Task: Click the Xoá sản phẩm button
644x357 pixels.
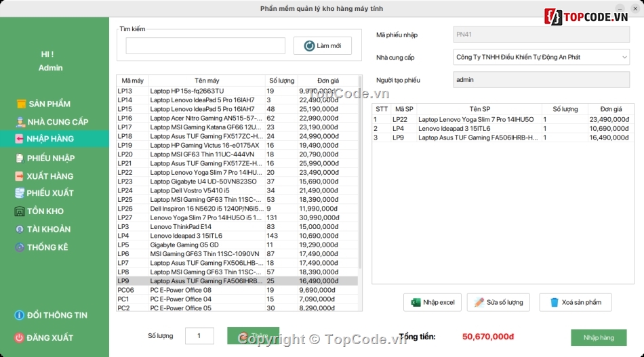Action: 576,302
